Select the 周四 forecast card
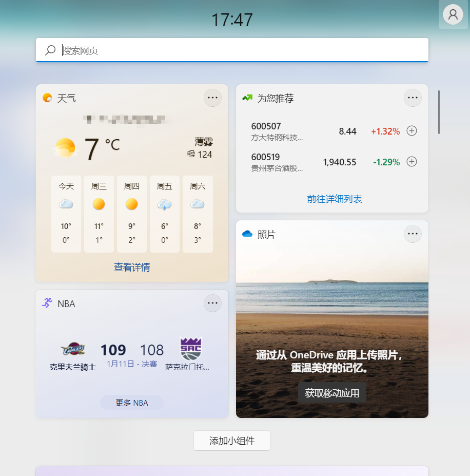Image resolution: width=470 pixels, height=476 pixels. (132, 214)
